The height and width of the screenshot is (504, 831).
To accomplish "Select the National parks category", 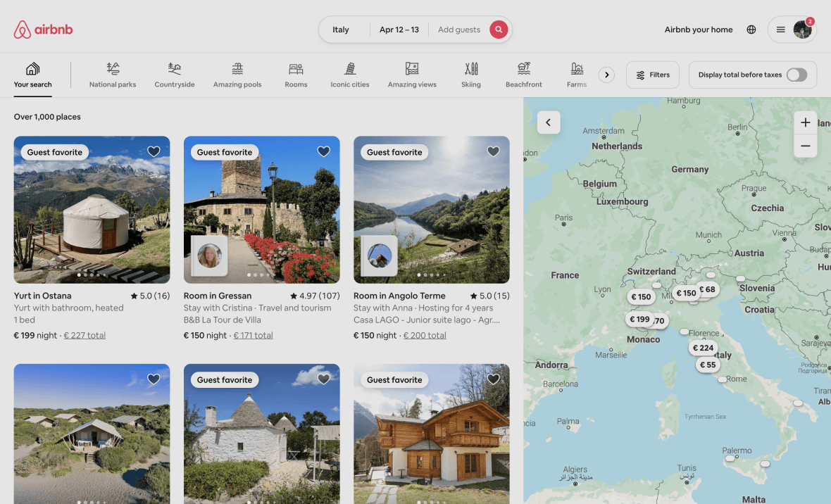I will click(113, 75).
